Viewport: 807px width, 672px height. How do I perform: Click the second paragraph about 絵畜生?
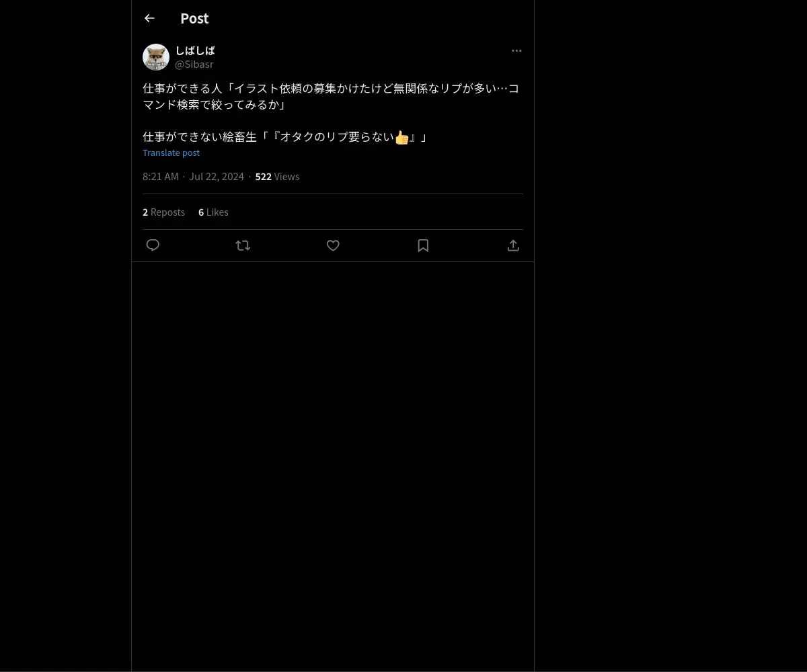[x=285, y=137]
